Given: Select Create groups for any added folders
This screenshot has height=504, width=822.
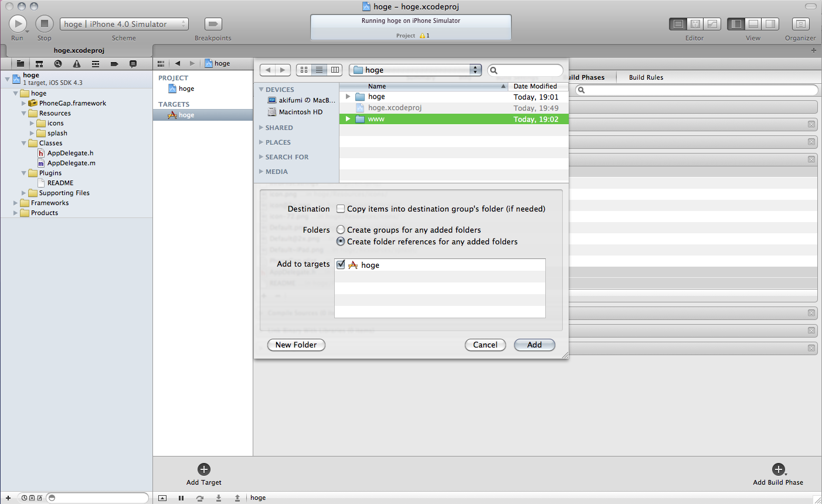Looking at the screenshot, I should (341, 230).
